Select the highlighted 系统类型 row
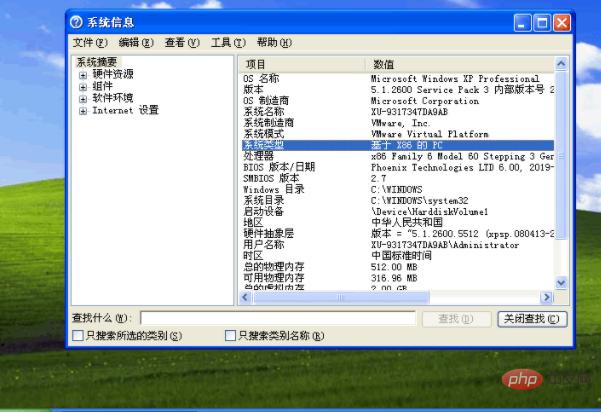Viewport: 601px width, 412px height. pyautogui.click(x=398, y=145)
